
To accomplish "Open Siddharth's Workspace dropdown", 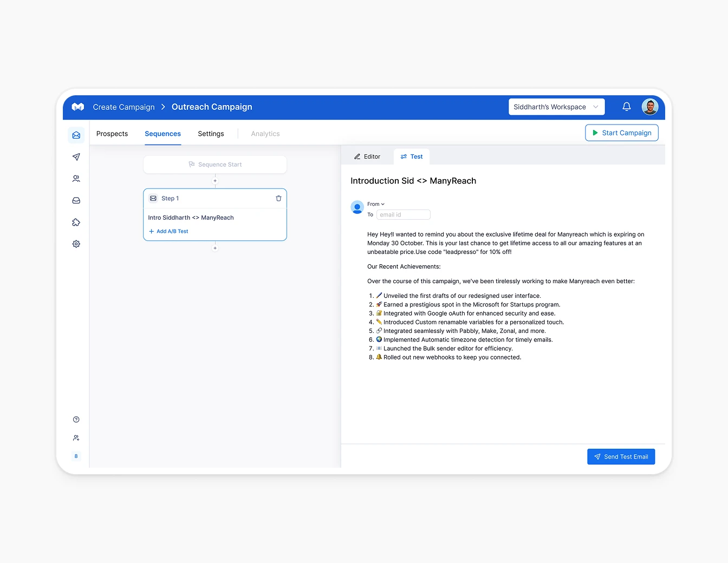I will coord(556,107).
